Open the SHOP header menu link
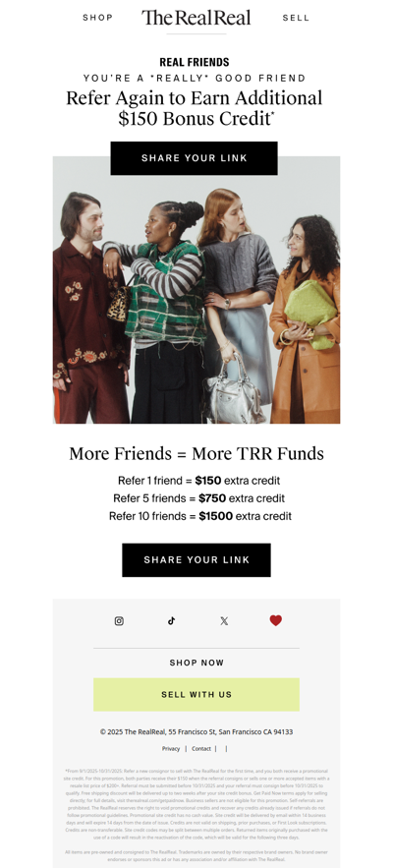393x868 pixels. [x=98, y=18]
